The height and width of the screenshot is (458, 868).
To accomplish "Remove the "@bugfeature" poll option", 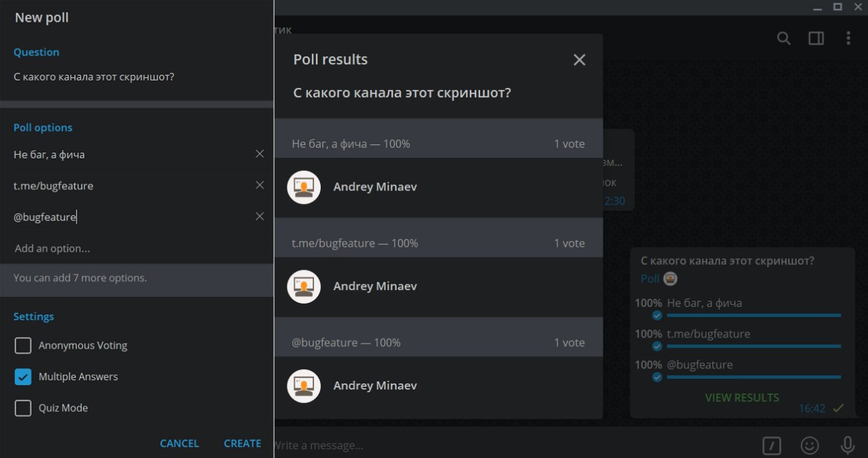I will pos(260,216).
